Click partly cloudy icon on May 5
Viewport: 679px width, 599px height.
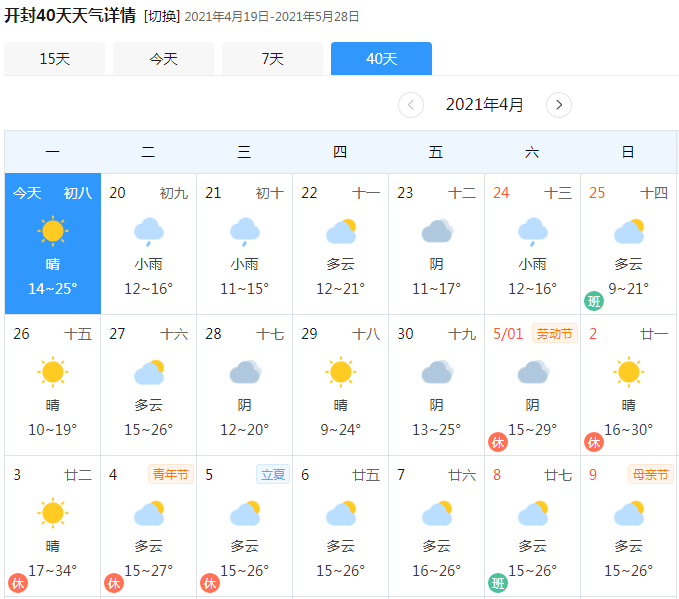(245, 514)
